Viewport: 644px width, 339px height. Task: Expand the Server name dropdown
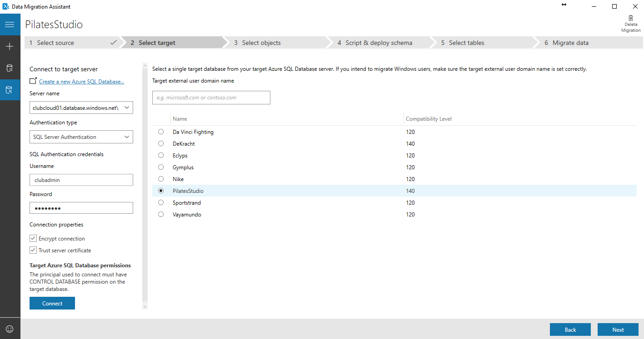point(127,108)
